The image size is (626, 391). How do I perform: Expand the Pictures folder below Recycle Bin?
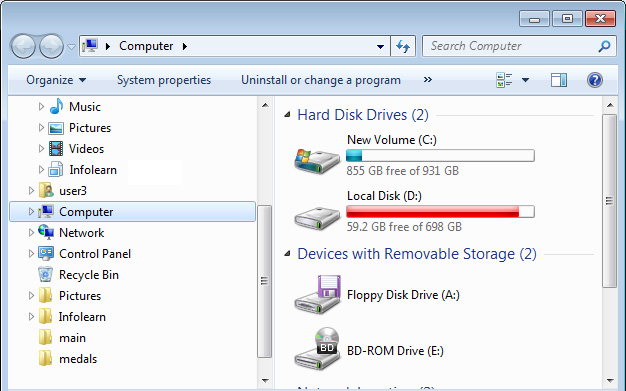pos(31,296)
